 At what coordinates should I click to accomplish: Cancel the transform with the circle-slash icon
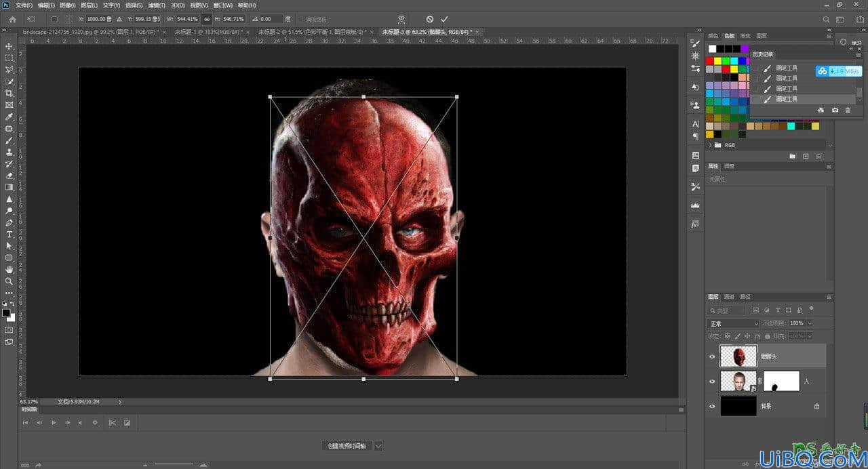pos(430,19)
